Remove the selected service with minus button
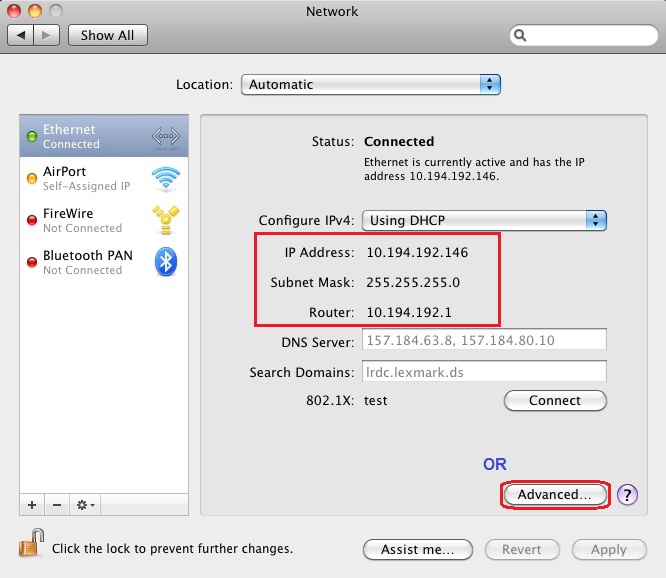The width and height of the screenshot is (666, 578). (x=57, y=505)
